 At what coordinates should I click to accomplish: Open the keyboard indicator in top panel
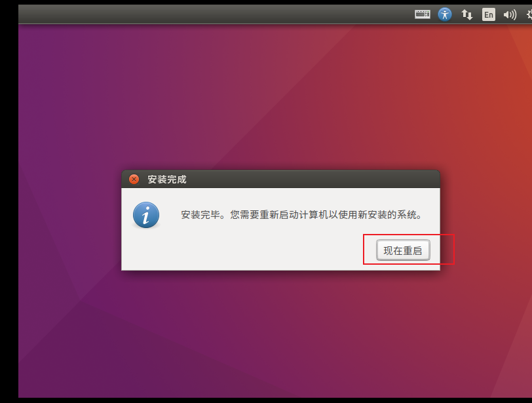coord(423,14)
